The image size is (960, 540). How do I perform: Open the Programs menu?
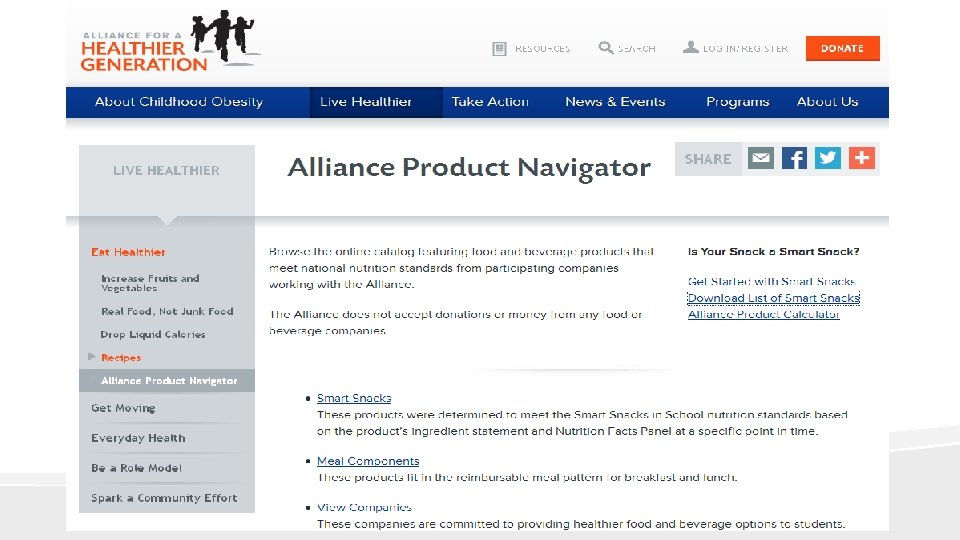[x=737, y=102]
